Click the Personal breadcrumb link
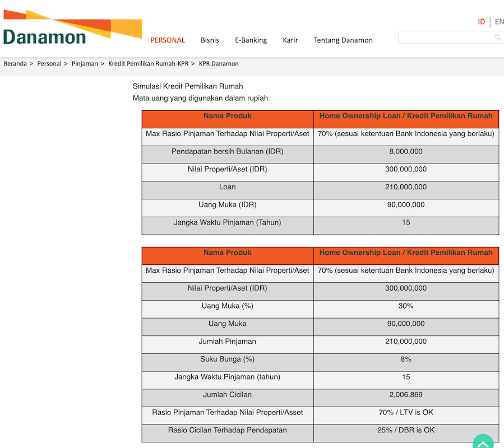504x448 pixels. click(x=49, y=63)
